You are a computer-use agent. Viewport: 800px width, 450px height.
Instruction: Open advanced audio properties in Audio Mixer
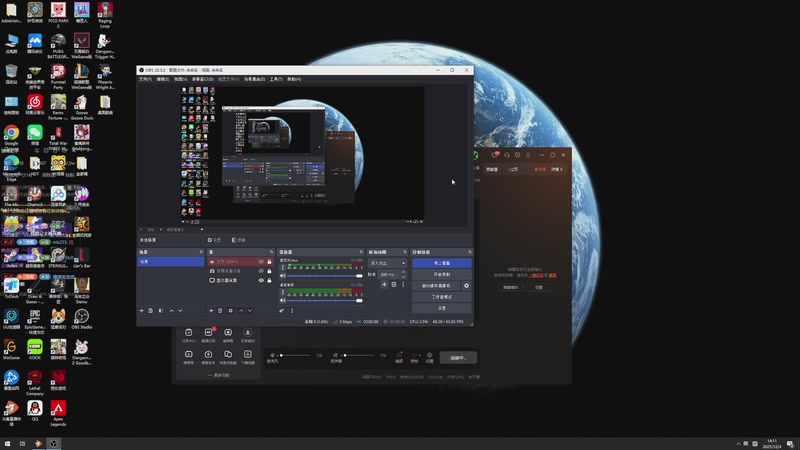[282, 310]
